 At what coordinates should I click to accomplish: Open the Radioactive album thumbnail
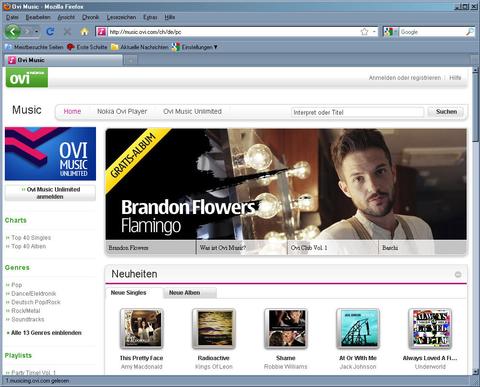coord(214,328)
